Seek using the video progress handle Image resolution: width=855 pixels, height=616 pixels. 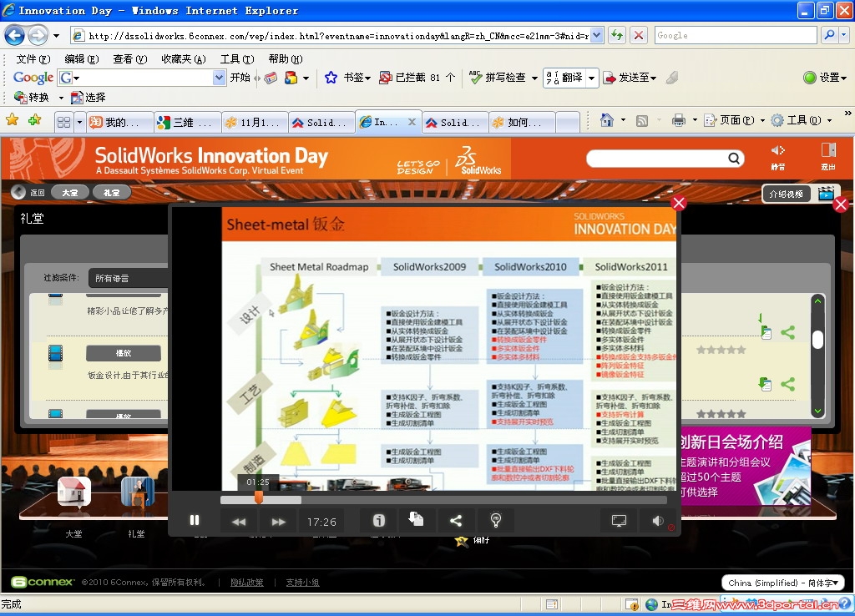259,498
